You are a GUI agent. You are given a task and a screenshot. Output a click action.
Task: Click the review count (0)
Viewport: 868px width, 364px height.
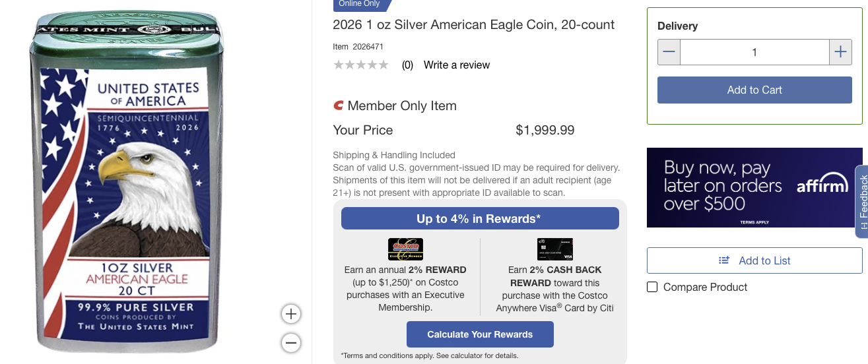coord(407,65)
